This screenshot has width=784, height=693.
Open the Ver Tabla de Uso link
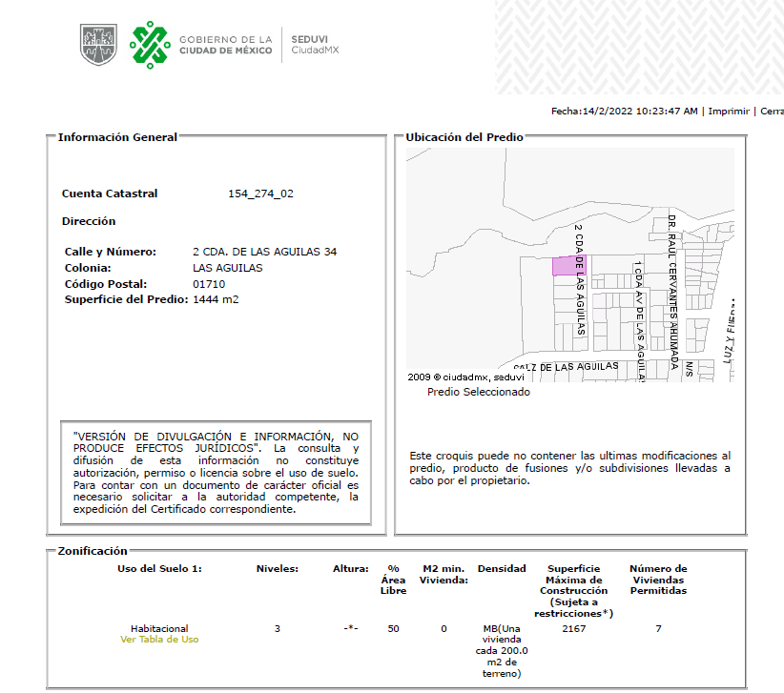[x=159, y=639]
